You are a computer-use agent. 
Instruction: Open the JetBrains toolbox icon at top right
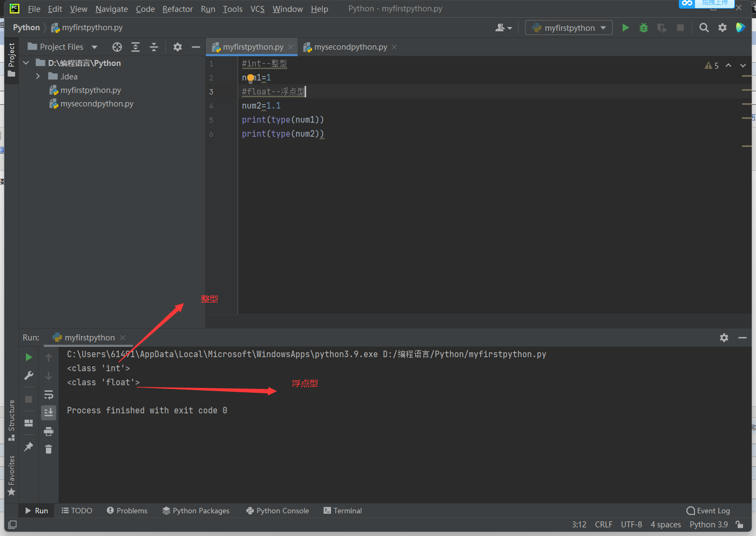pos(741,28)
